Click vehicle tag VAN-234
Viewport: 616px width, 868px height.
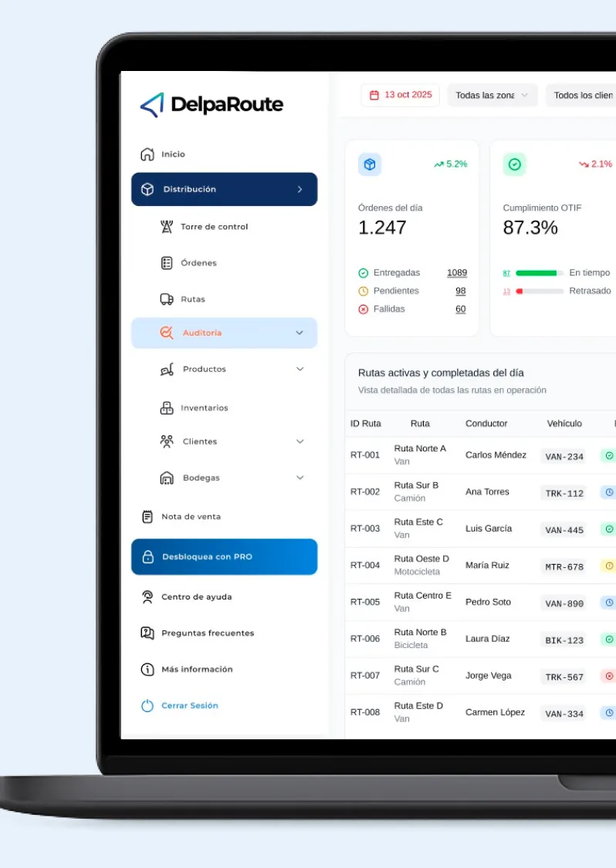564,457
